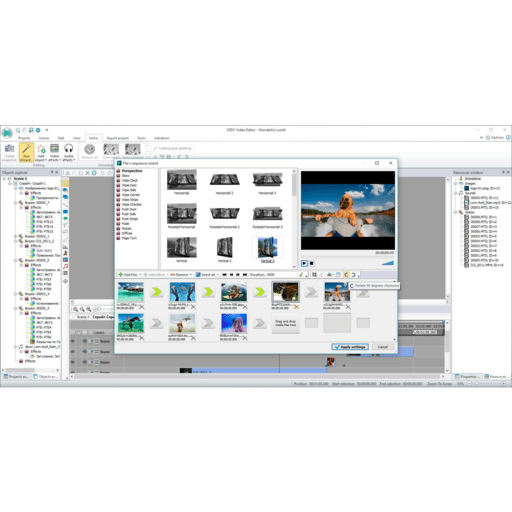Select Push Door in transition list

click(x=129, y=209)
